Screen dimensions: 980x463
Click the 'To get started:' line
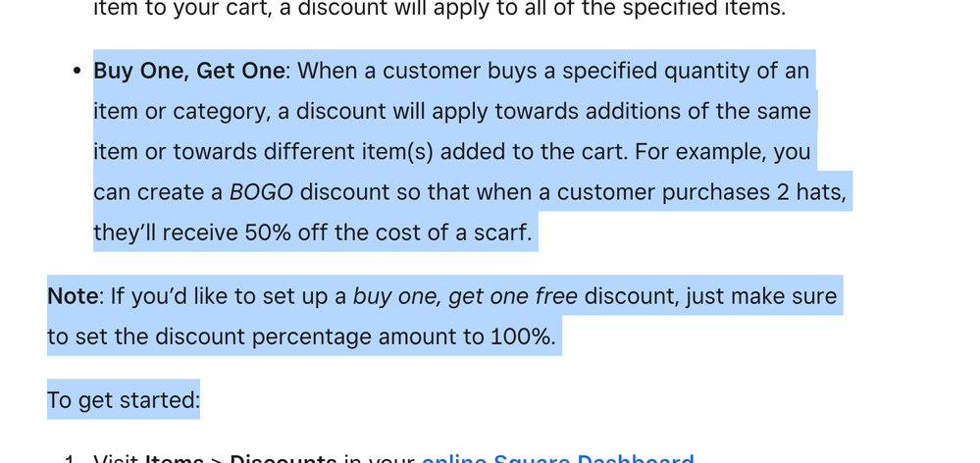(123, 400)
